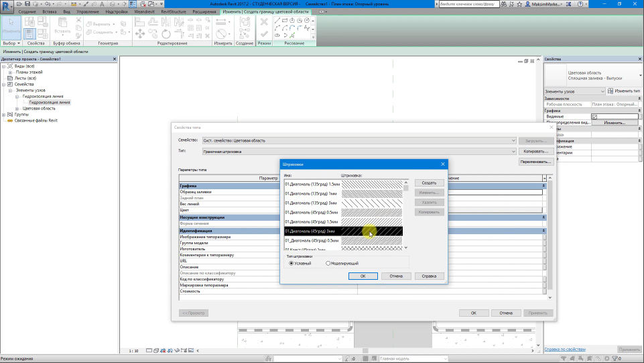The height and width of the screenshot is (363, 644).
Task: Open Справка по свойствам link
Action: pos(565,350)
